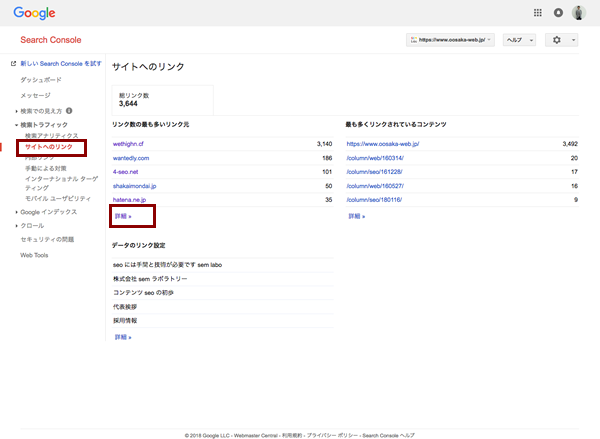
Task: Click the account profile avatar
Action: [577, 13]
